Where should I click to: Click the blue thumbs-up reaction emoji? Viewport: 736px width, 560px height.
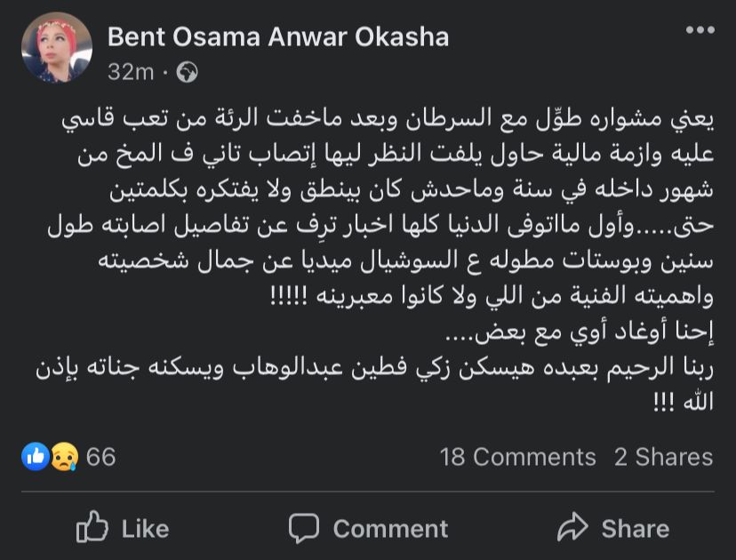click(x=36, y=457)
